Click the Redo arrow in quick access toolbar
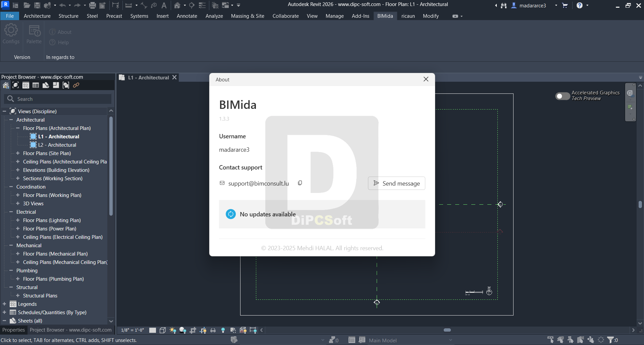 click(77, 5)
